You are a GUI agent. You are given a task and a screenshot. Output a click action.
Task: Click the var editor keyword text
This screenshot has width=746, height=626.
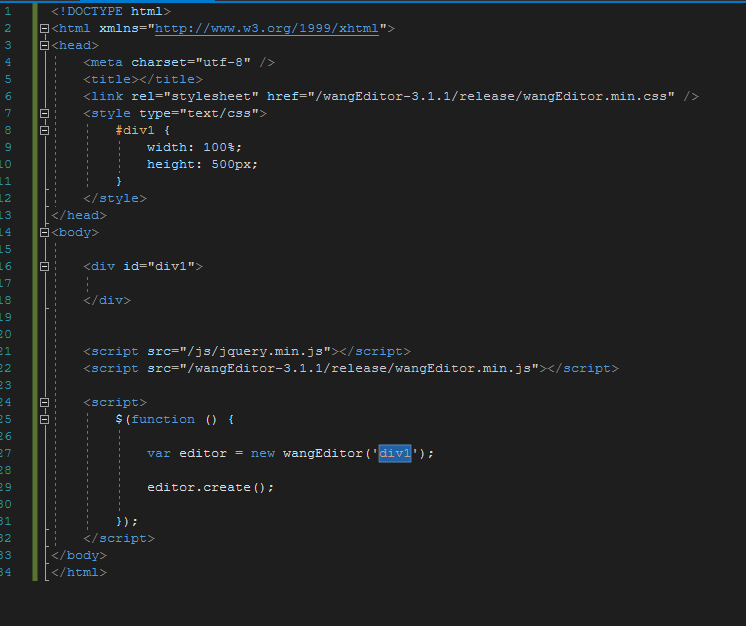tap(186, 453)
